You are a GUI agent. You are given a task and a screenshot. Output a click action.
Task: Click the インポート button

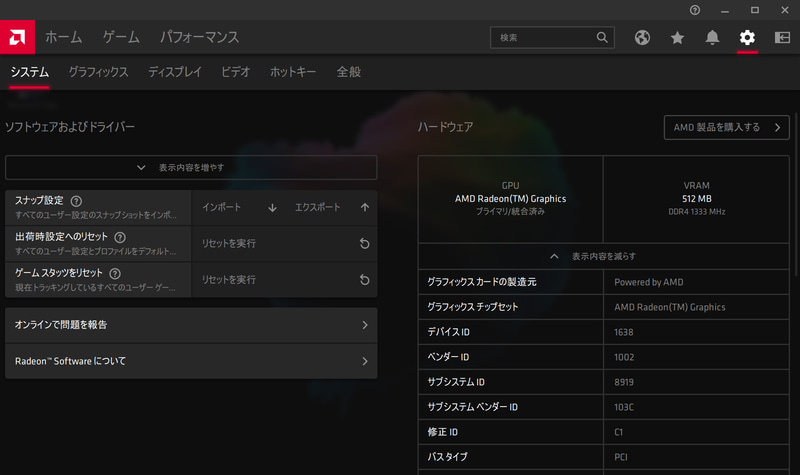(x=240, y=208)
